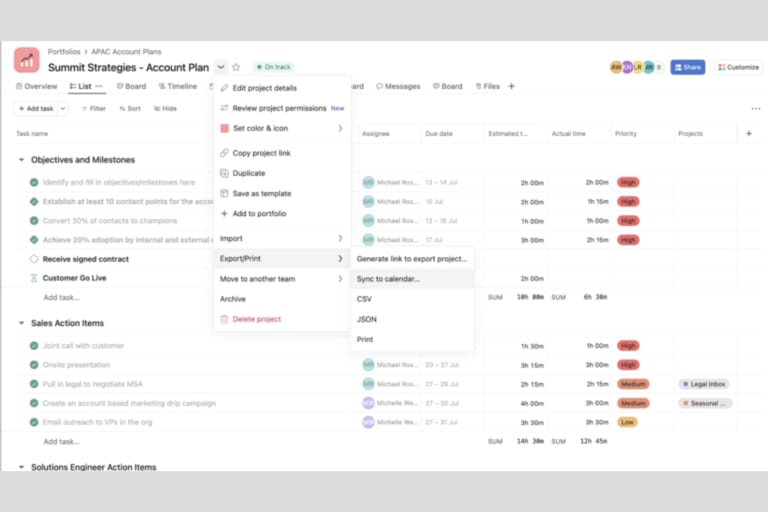Open List tab options ellipsis
Viewport: 768px width, 512px height.
coord(99,86)
